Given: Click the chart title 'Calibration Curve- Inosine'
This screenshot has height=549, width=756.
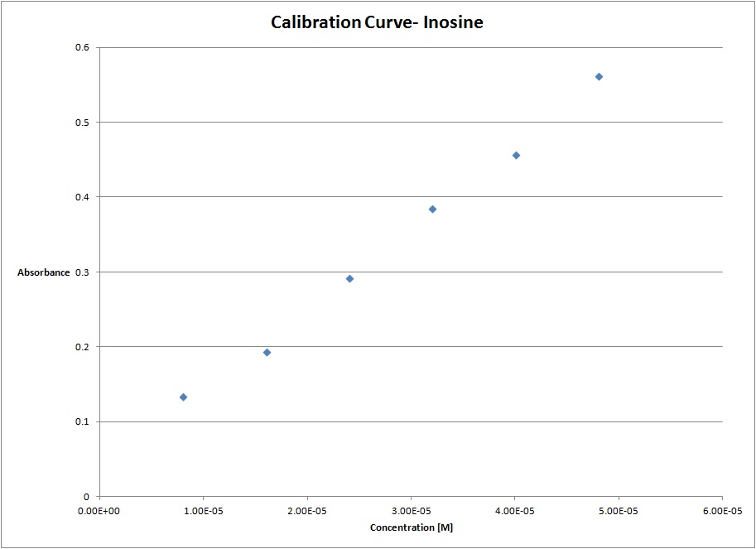Looking at the screenshot, I should 377,22.
